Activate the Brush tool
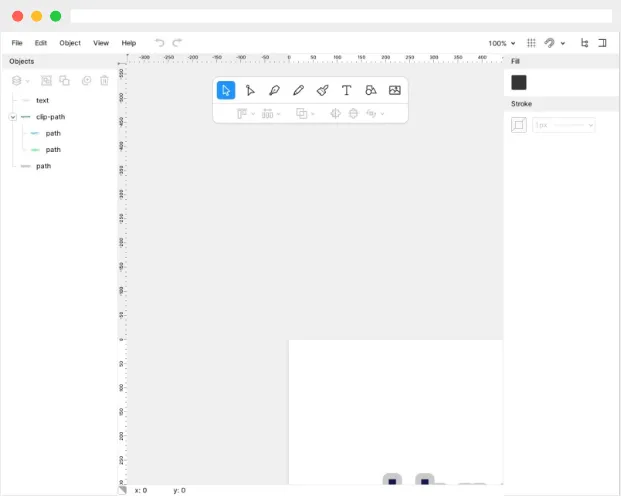The width and height of the screenshot is (621, 496). tap(322, 90)
